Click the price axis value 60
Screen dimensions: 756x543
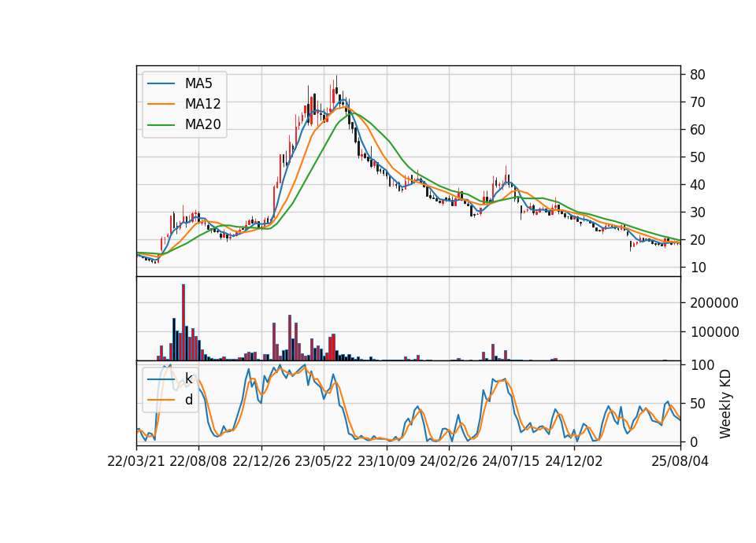tap(698, 130)
